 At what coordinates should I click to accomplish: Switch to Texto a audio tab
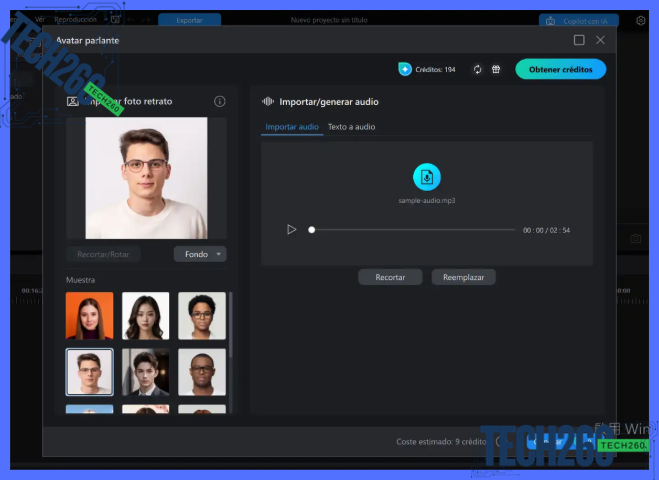click(351, 127)
